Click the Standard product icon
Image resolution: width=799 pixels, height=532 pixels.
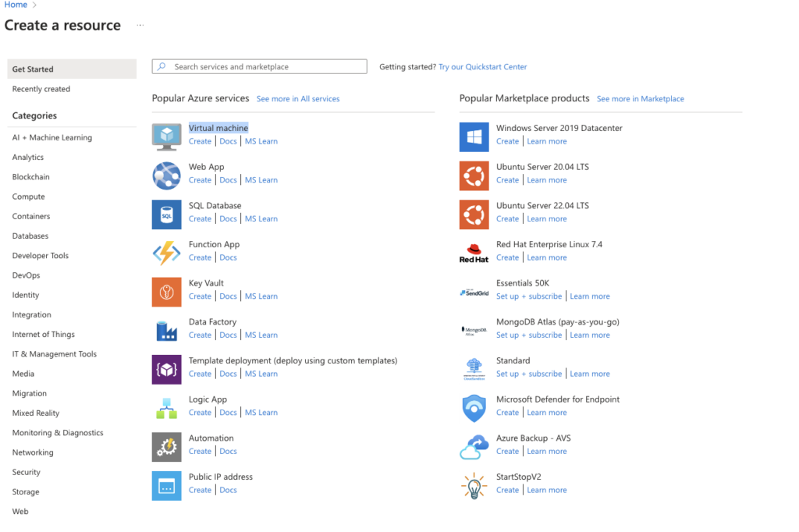coord(474,369)
